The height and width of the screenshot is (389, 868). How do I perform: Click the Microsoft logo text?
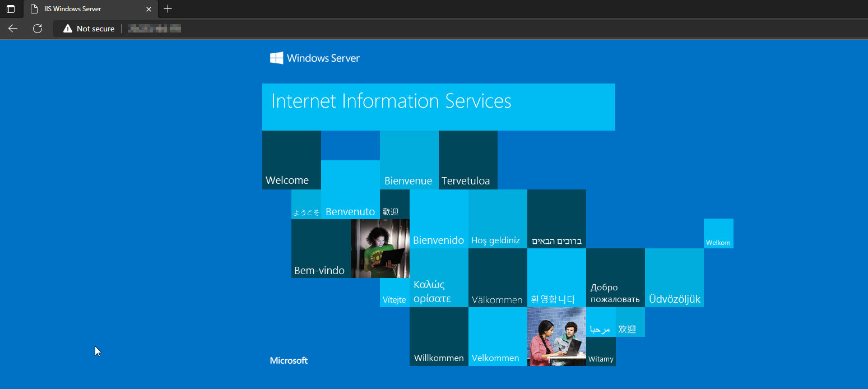click(x=289, y=360)
